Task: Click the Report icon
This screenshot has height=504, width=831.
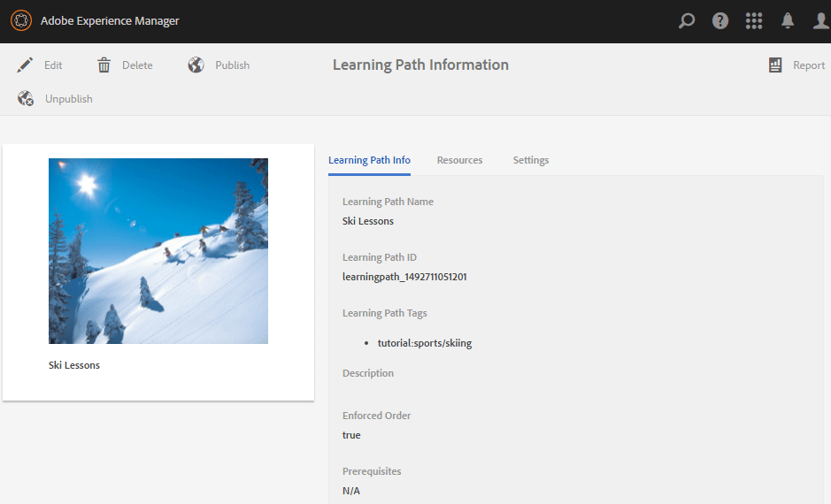Action: point(775,65)
